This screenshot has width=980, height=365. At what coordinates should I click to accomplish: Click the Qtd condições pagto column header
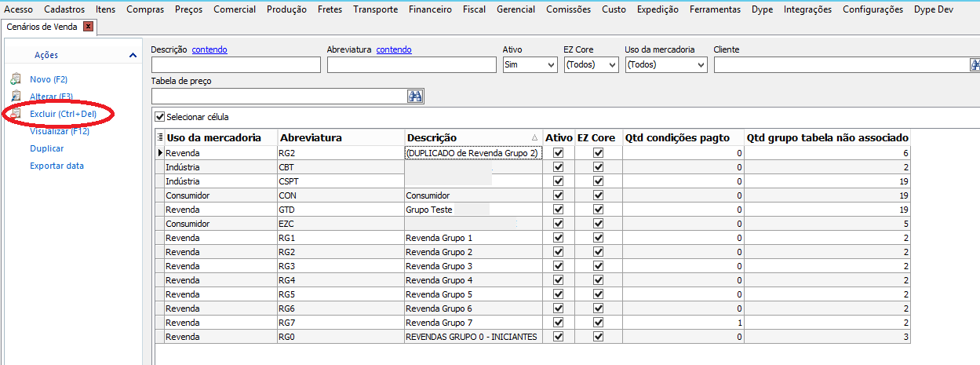click(x=683, y=137)
